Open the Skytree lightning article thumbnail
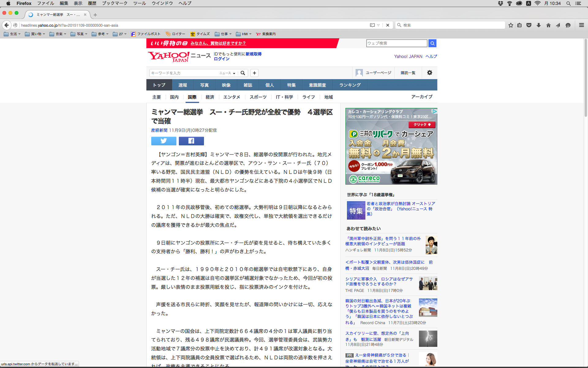588x368 pixels. click(428, 339)
